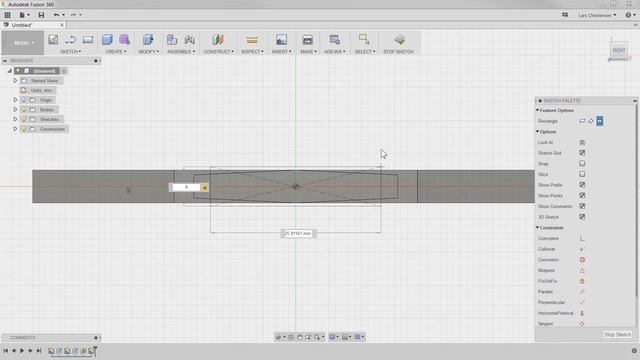Image resolution: width=640 pixels, height=360 pixels.
Task: Select the Measure inspect icon
Action: click(252, 40)
